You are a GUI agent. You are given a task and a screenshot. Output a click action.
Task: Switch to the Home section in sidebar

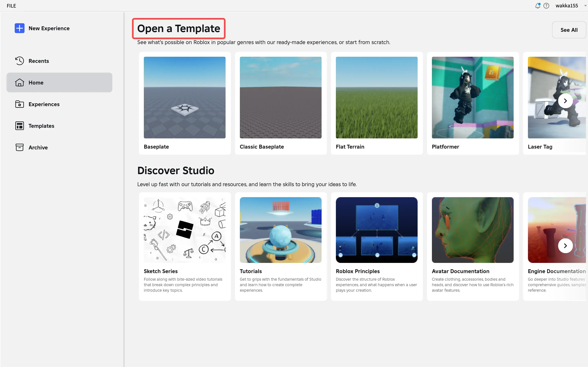(36, 82)
